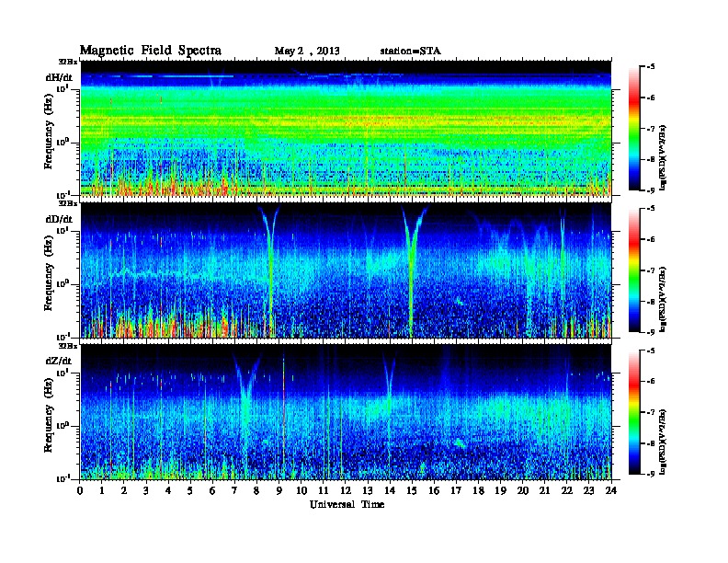Image resolution: width=728 pixels, height=563 pixels.
Task: Click the "dD/dt" panel label
Action: 59,219
